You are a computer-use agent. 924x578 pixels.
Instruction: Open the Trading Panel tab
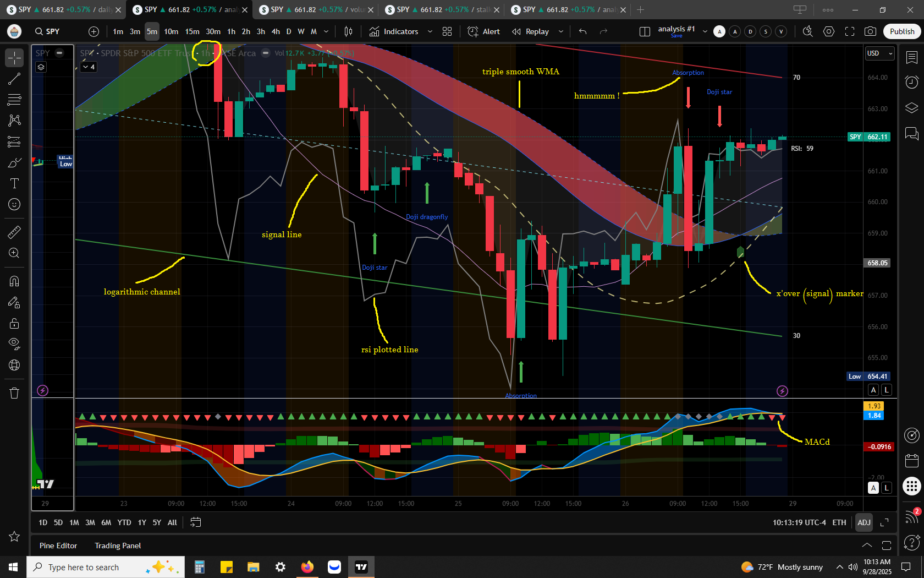coord(118,546)
